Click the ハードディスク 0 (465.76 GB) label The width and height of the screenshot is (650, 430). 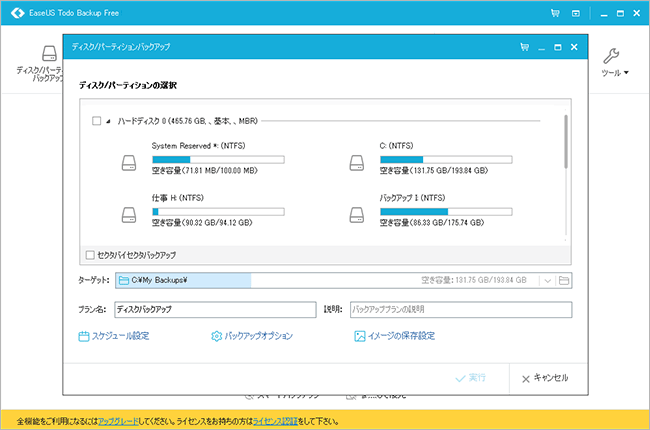click(187, 121)
